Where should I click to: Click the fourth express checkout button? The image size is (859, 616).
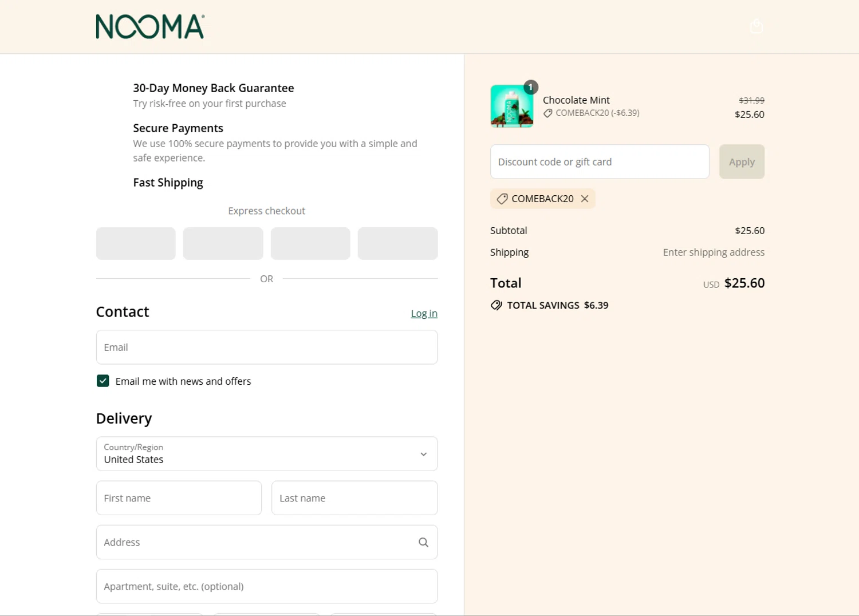pos(398,243)
